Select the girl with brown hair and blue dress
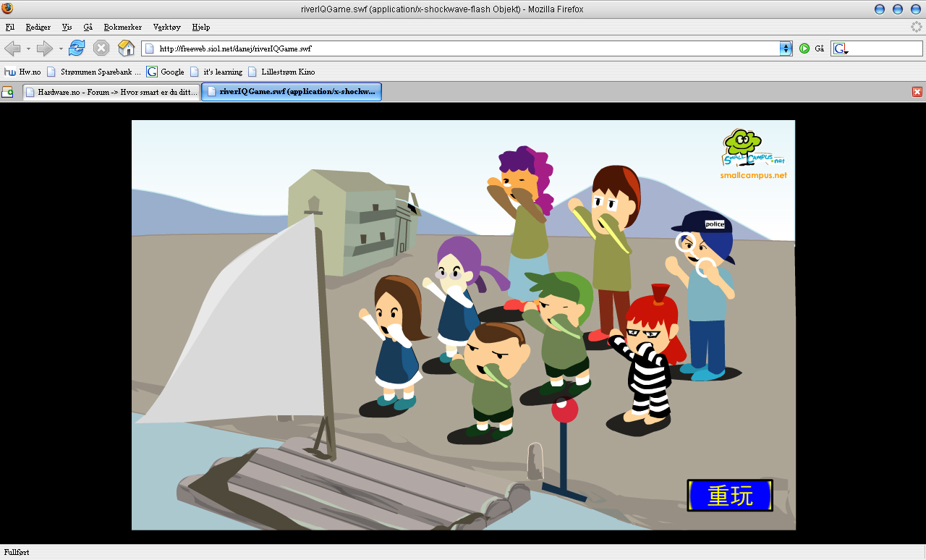926x560 pixels. [x=394, y=344]
